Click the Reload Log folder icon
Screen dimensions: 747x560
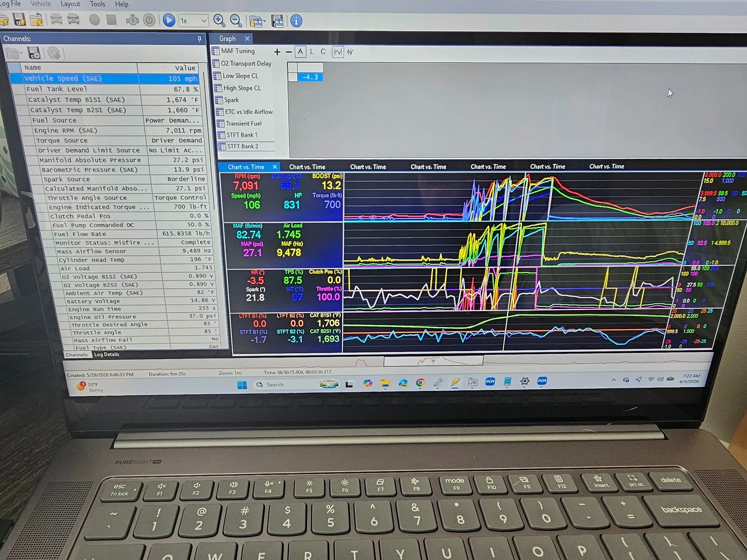pos(36,20)
